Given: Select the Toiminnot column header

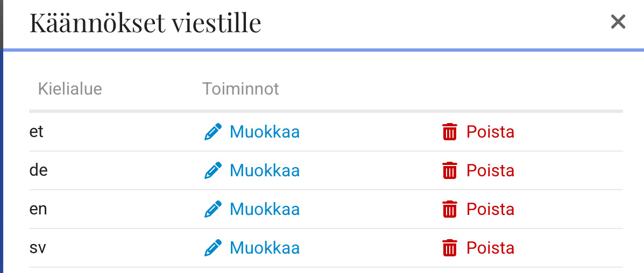Looking at the screenshot, I should pos(240,89).
